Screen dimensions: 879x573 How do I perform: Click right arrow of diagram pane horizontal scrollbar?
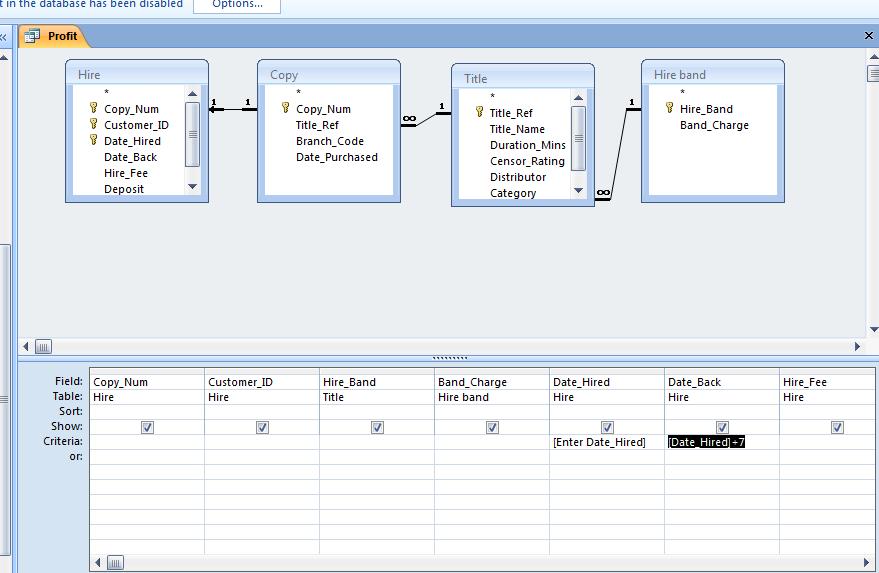857,346
